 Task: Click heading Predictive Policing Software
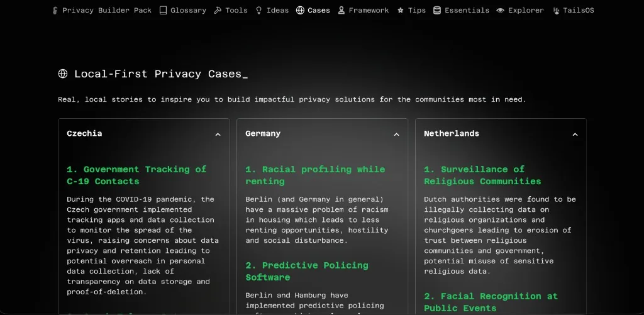click(x=307, y=272)
